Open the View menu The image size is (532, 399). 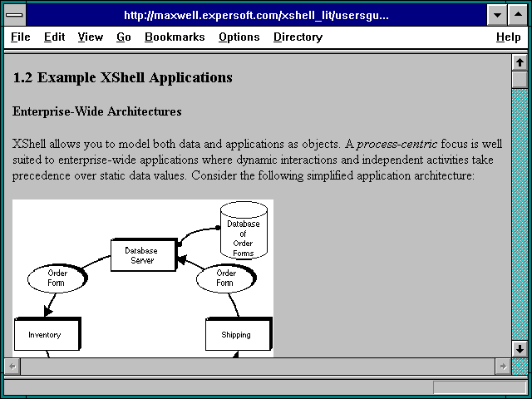click(91, 37)
